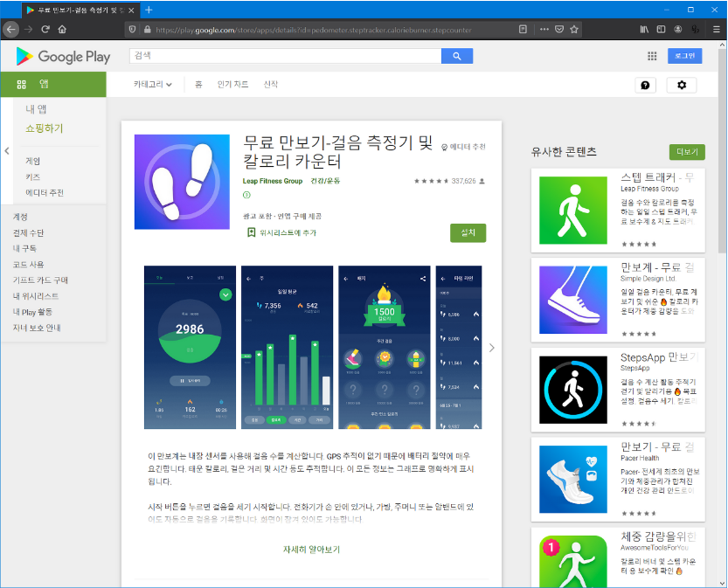The height and width of the screenshot is (588, 728).
Task: Show Firefox sidebars
Action: [661, 29]
